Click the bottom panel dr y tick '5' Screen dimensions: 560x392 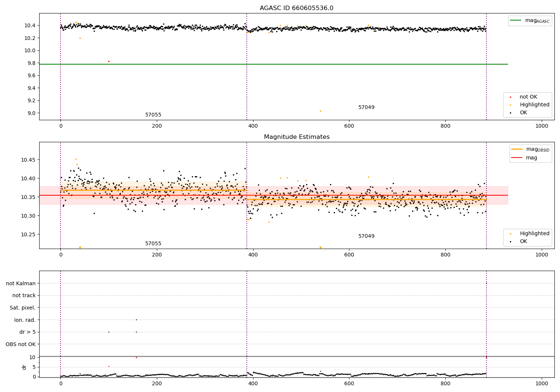(34, 367)
